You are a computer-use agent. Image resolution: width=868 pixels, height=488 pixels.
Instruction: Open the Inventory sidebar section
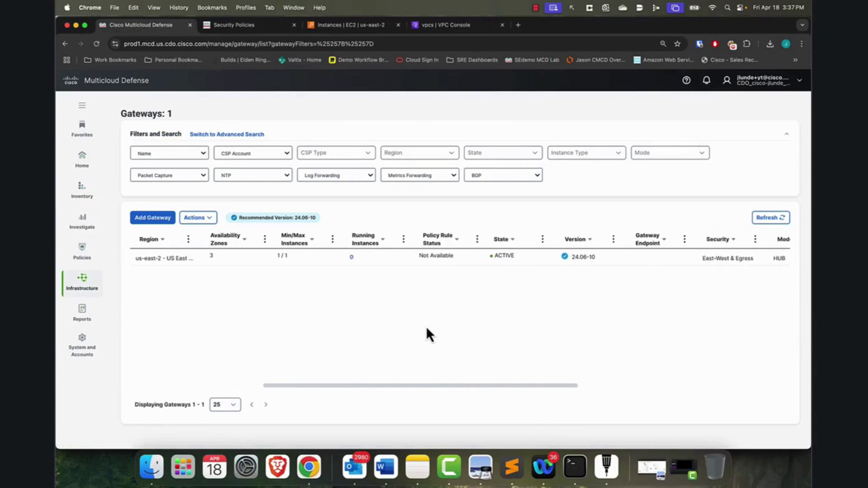(82, 190)
